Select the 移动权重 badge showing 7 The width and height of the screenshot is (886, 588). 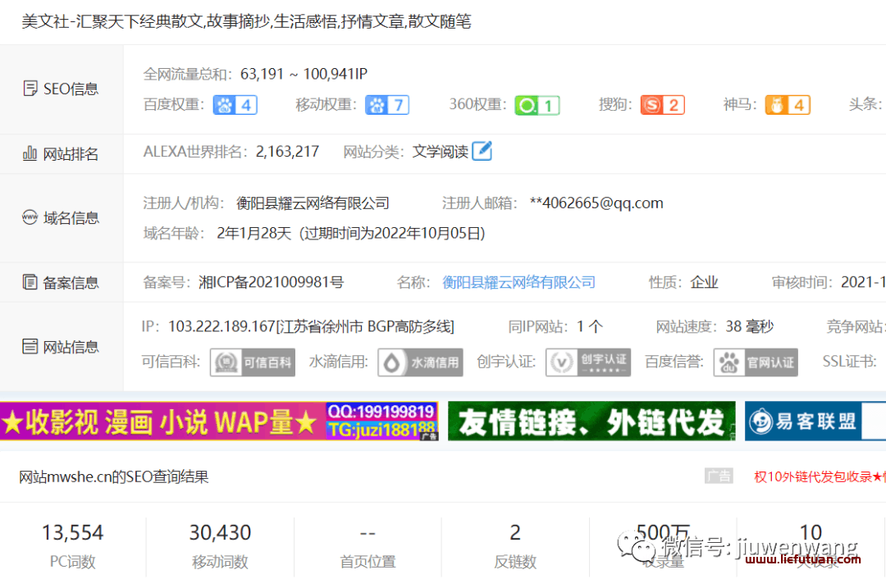(386, 105)
